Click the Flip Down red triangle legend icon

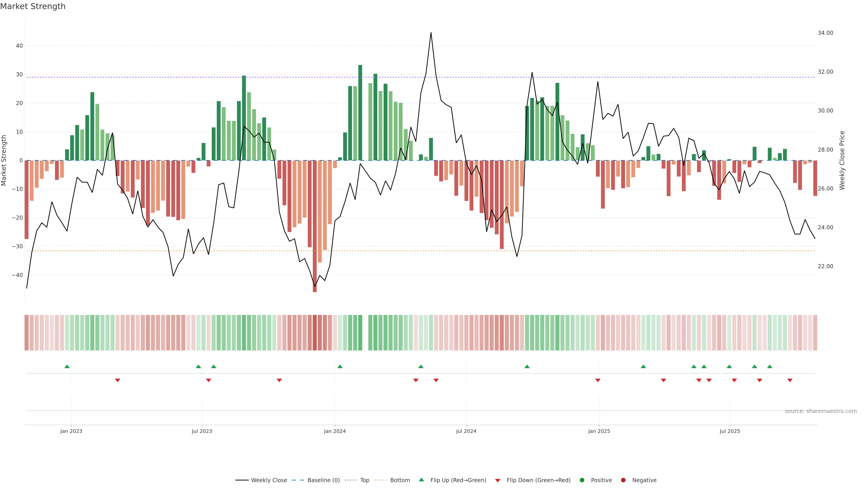point(497,481)
